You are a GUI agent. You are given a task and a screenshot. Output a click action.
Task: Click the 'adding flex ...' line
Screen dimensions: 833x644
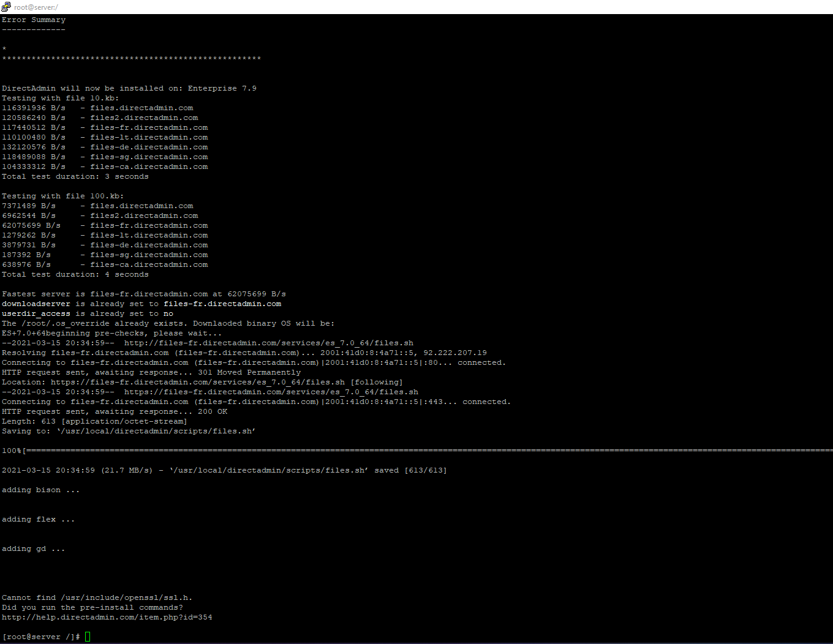(38, 519)
